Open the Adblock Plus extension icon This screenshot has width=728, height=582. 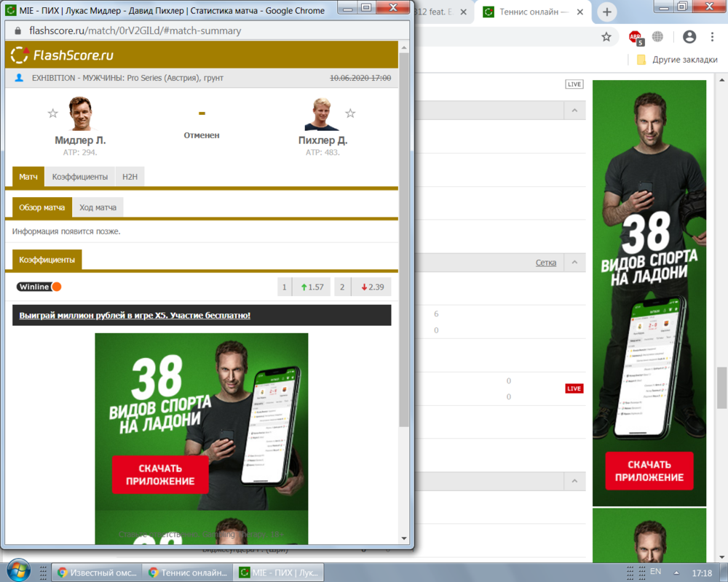(636, 37)
